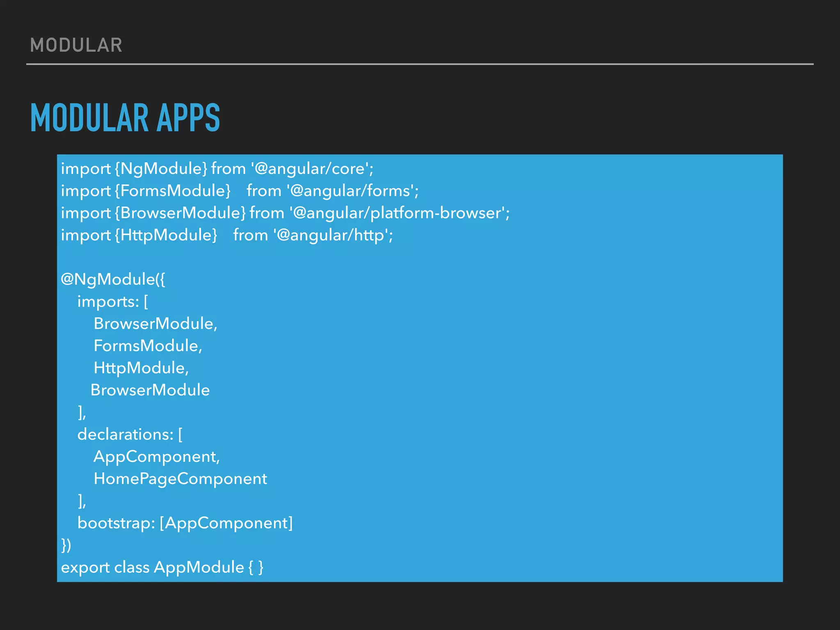Click the '@NgModule({' decorator line
840x630 pixels.
[113, 279]
